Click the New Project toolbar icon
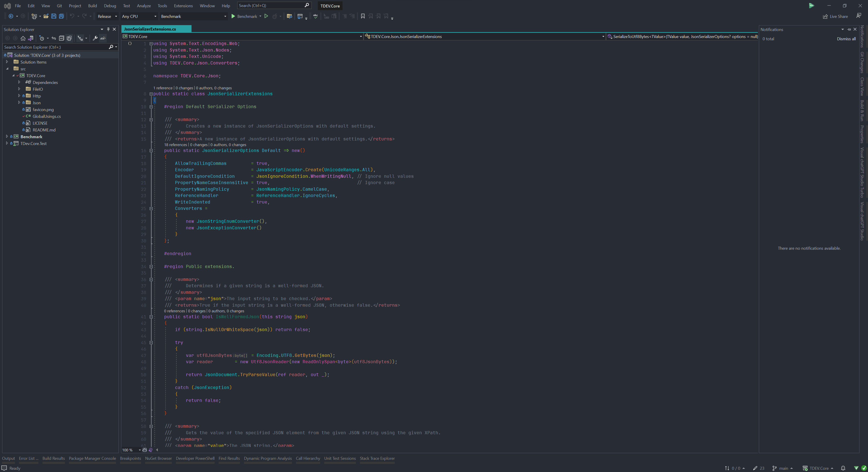This screenshot has height=472, width=868. pos(34,16)
